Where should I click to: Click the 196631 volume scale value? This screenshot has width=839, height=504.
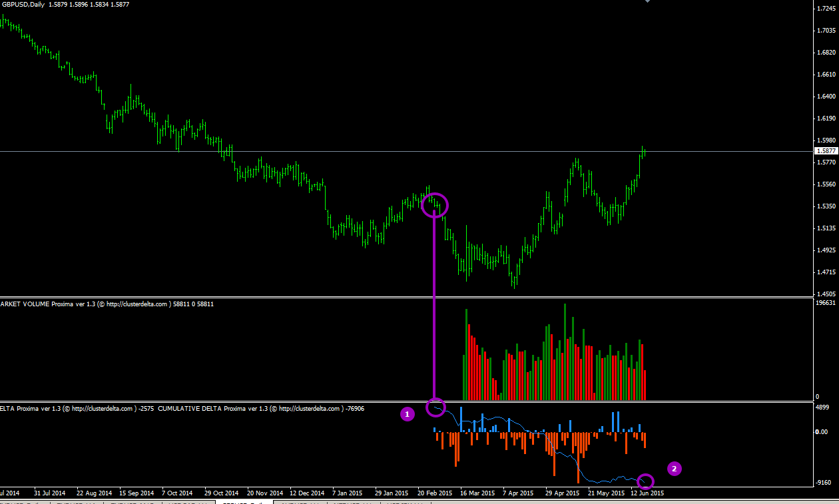click(826, 302)
